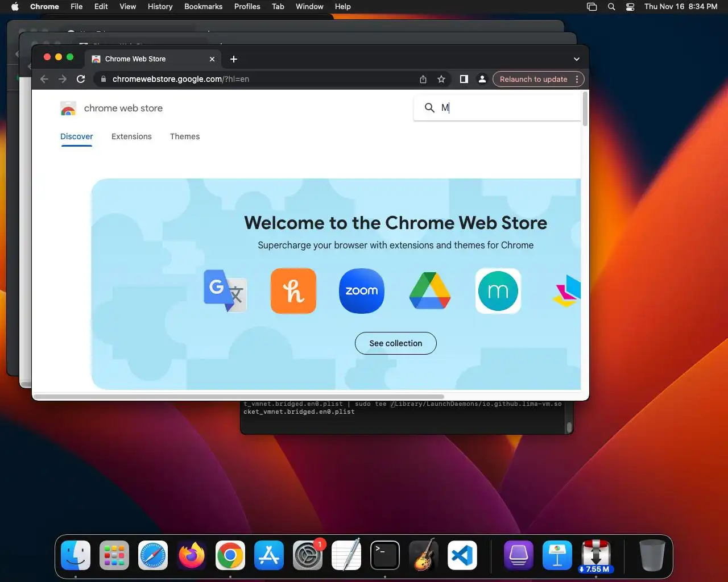Click Relaunch to update button
Image resolution: width=728 pixels, height=582 pixels.
533,79
